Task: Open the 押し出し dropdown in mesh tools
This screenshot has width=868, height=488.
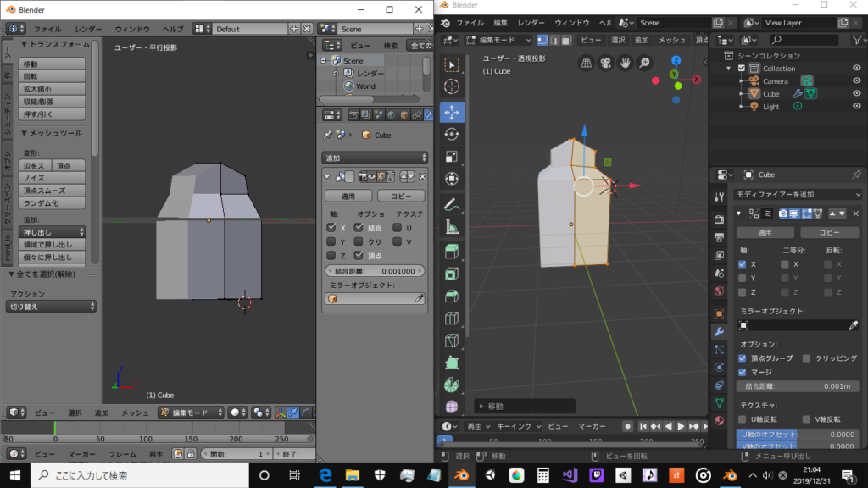Action: 53,231
